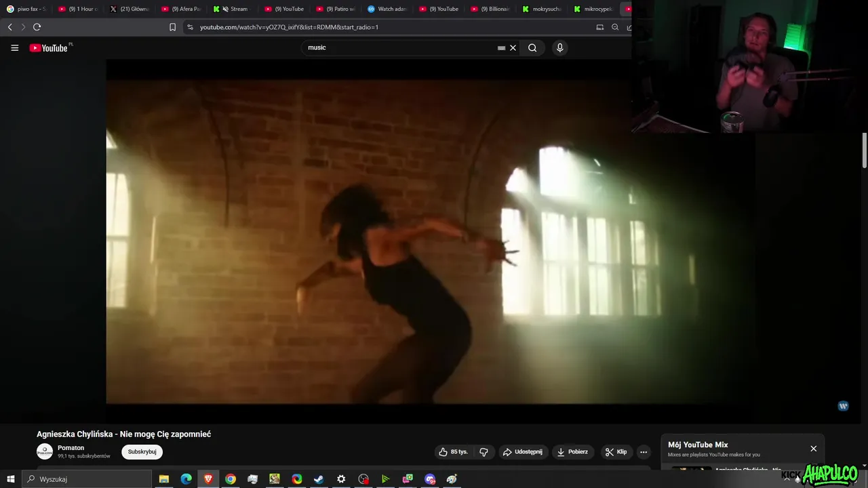Viewport: 868px width, 488px height.
Task: Open the Pomaton channel avatar
Action: (x=45, y=451)
